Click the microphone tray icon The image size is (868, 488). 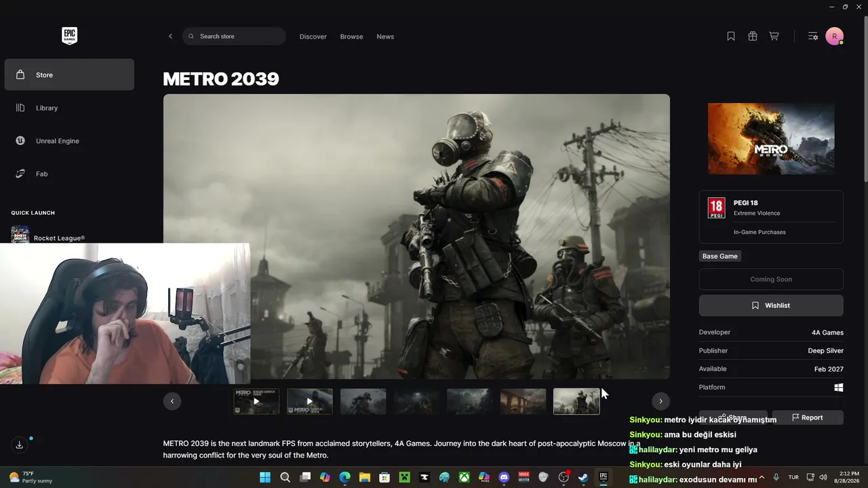point(776,477)
